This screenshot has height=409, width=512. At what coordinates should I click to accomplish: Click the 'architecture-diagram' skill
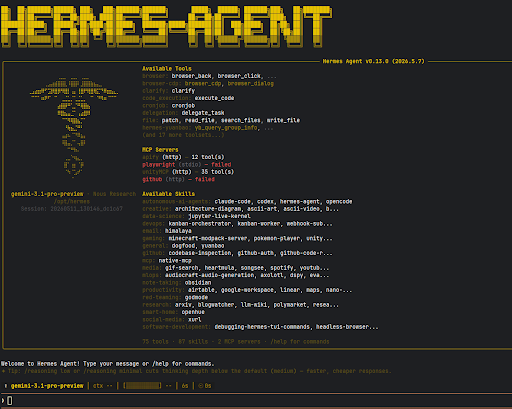208,209
